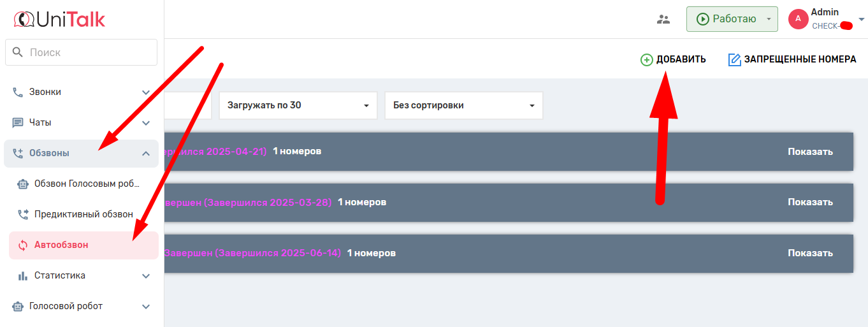Screen dimensions: 868x327
Task: Click the bar chart icon beside Статистика
Action: tap(23, 275)
